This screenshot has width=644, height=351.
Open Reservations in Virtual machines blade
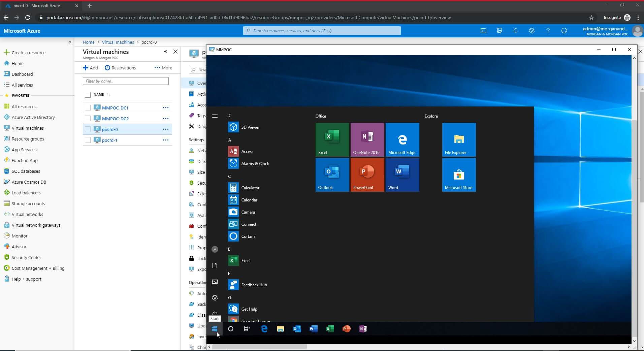click(120, 68)
